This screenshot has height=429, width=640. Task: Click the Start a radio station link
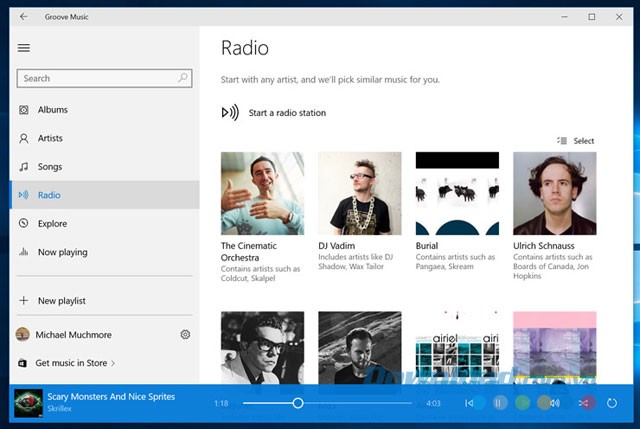[287, 113]
